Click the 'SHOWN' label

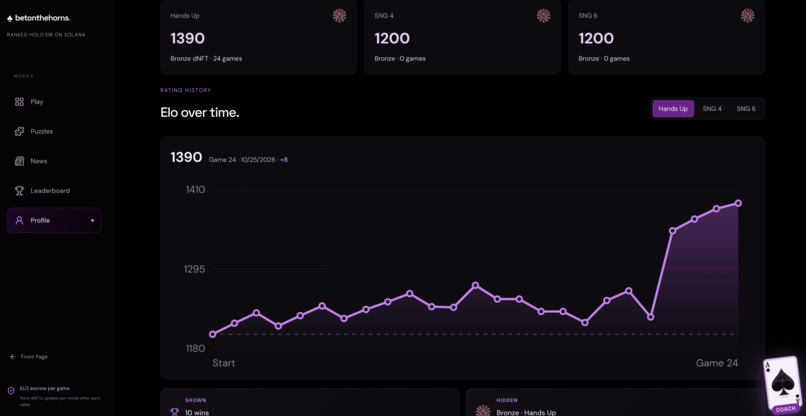tap(196, 401)
